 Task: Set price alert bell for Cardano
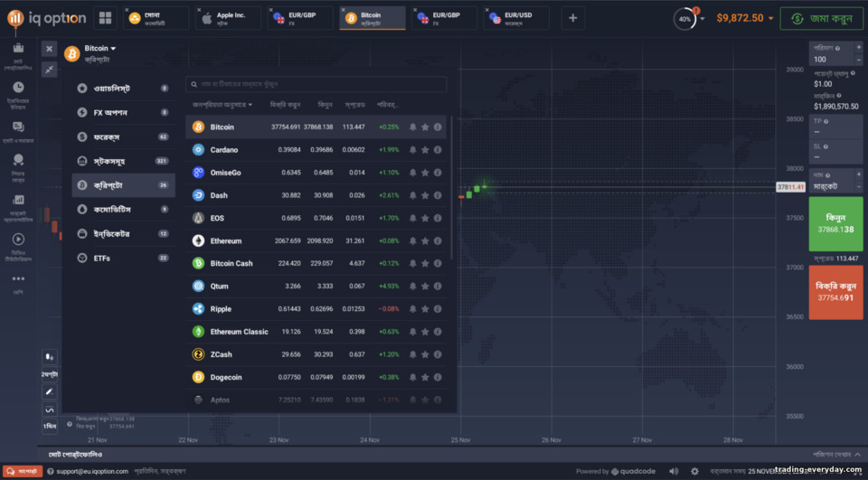pos(412,149)
